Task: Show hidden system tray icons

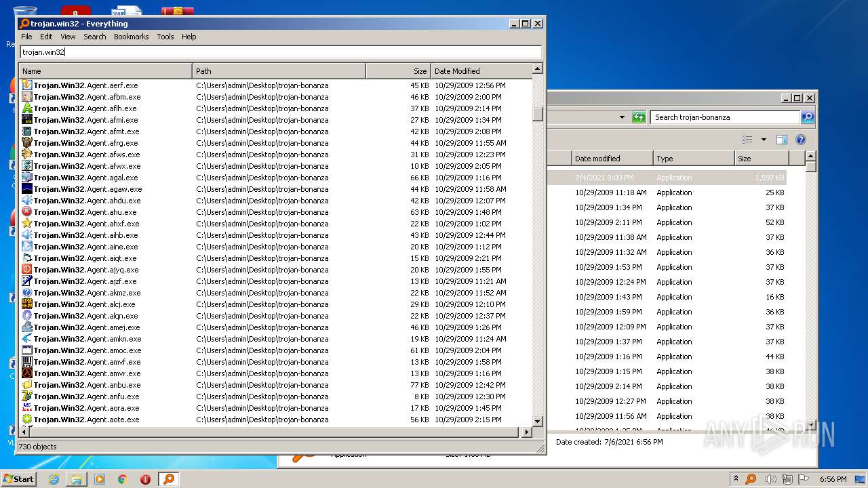Action: (x=736, y=479)
